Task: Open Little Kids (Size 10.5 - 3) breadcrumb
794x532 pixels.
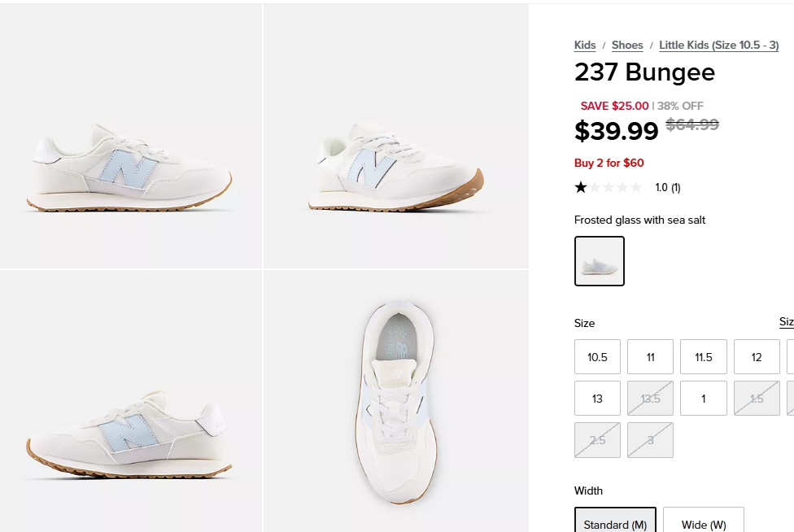Action: [718, 46]
